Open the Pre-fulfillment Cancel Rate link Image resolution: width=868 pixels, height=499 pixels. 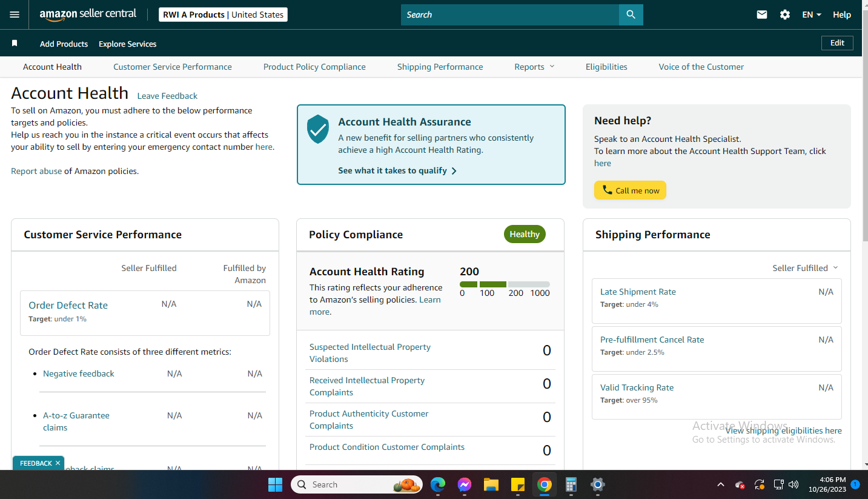[x=652, y=340]
